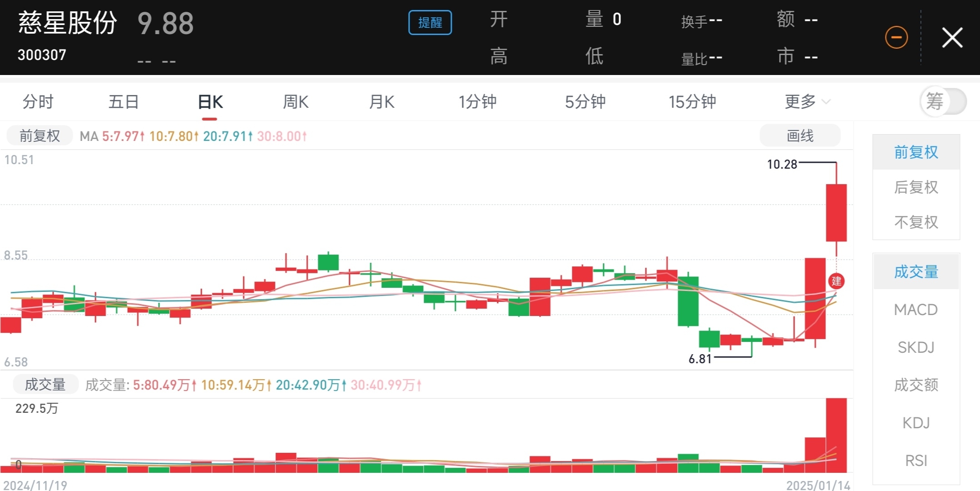Screen dimensions: 980x491
Task: Click the orange minus remove-stock icon
Action: tap(896, 37)
